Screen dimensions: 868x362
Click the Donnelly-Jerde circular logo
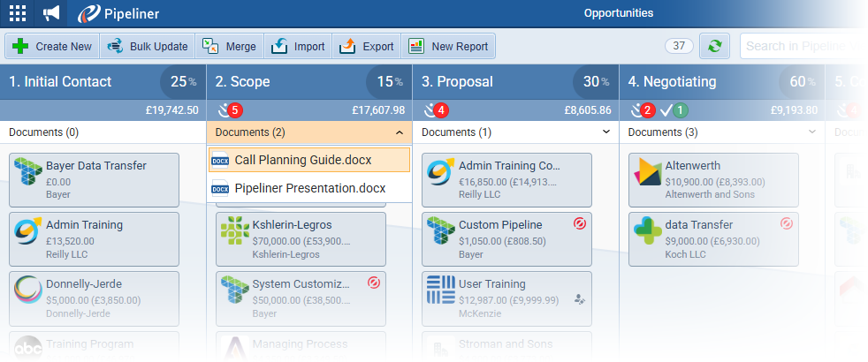tap(28, 290)
